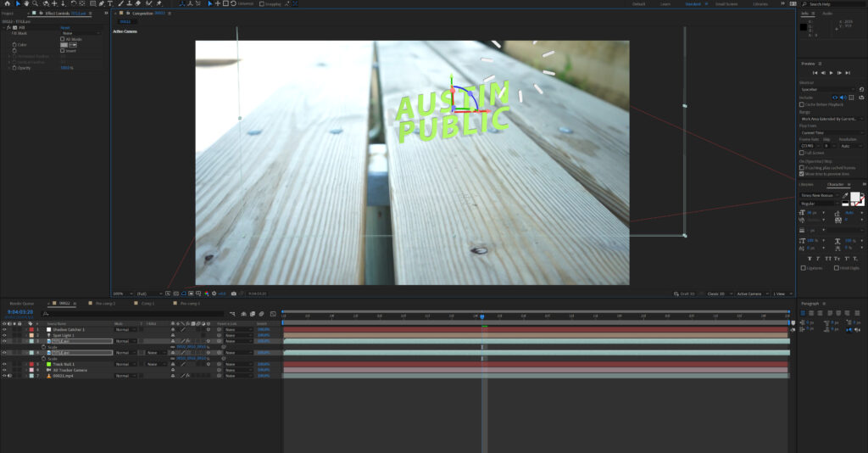The height and width of the screenshot is (453, 868).
Task: Select the Type text tool
Action: (110, 3)
